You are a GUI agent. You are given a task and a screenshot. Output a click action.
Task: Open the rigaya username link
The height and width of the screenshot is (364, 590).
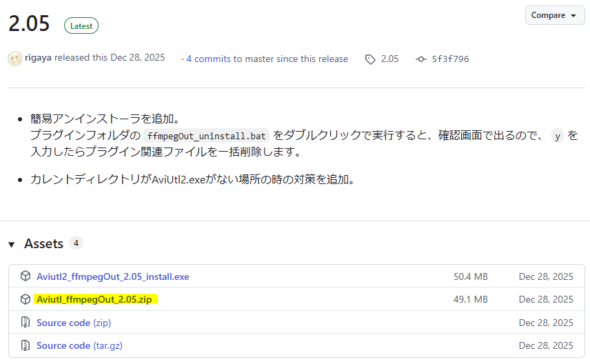pyautogui.click(x=39, y=58)
